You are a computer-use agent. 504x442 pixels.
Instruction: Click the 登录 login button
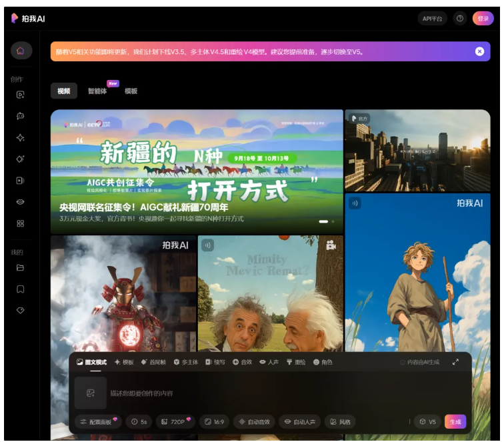[x=482, y=19]
